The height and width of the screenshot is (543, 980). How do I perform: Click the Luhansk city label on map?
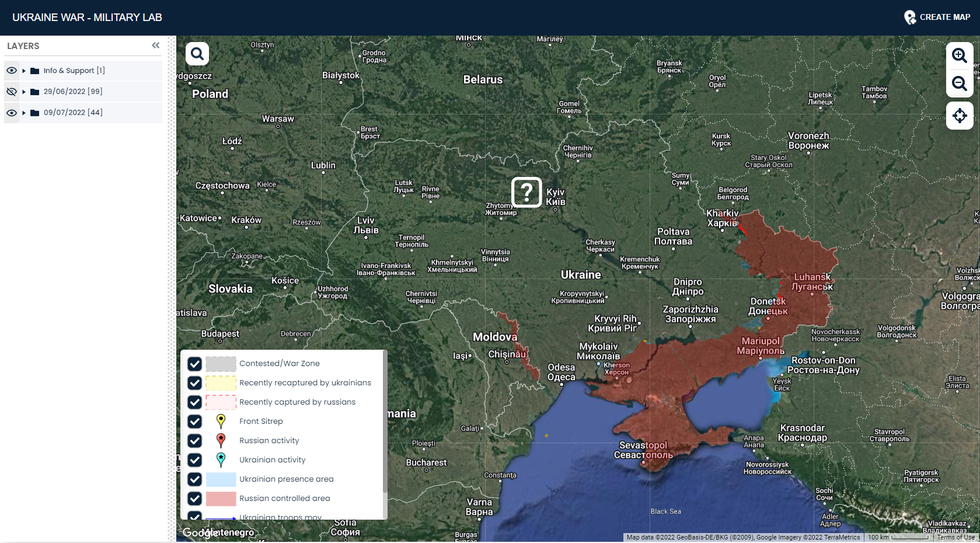coord(812,281)
